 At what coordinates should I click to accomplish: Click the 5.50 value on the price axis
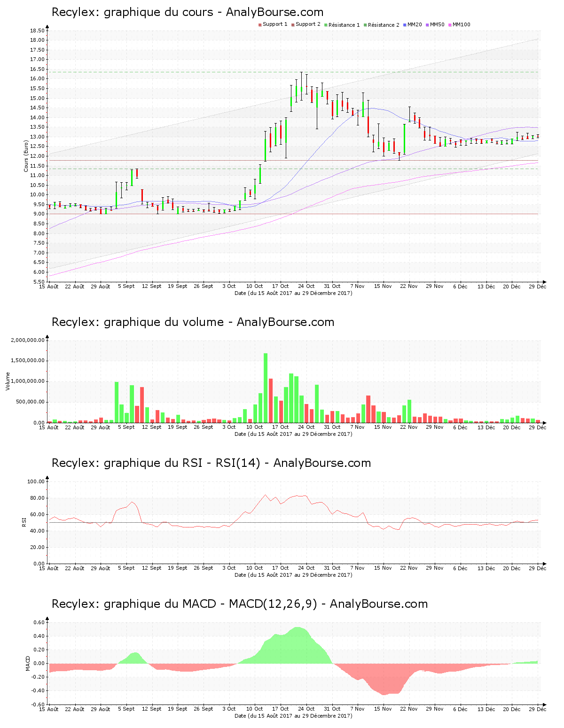coord(39,282)
